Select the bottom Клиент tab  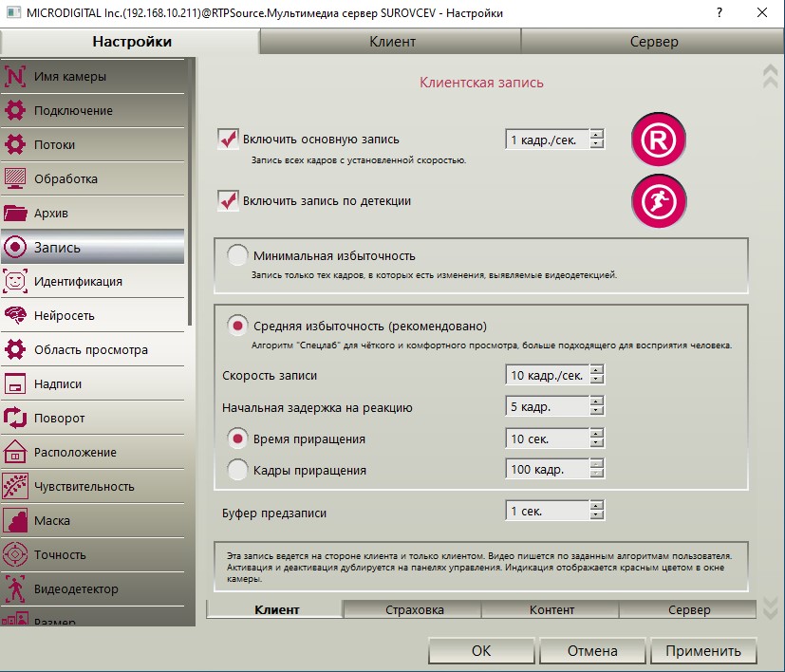point(276,609)
